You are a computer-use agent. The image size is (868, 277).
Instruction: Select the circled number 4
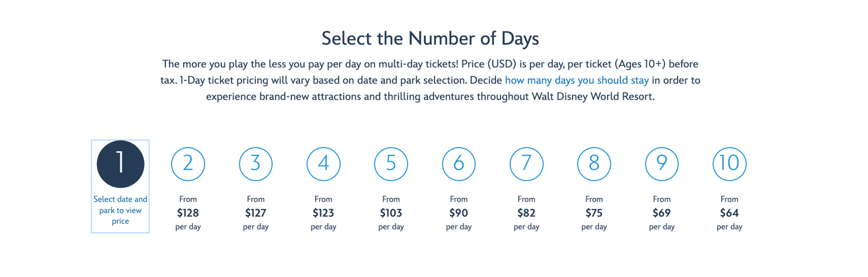pyautogui.click(x=323, y=164)
